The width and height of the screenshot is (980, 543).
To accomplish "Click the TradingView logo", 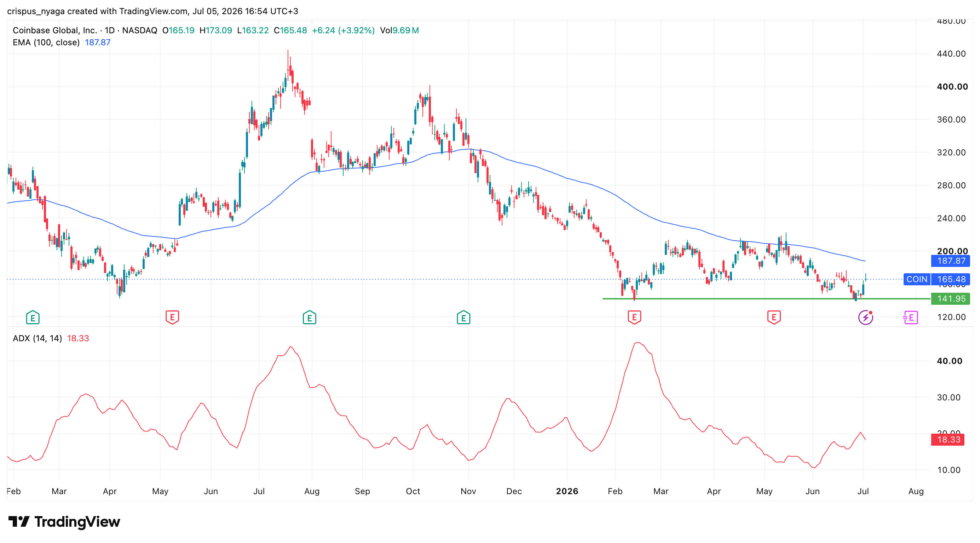I will click(64, 522).
